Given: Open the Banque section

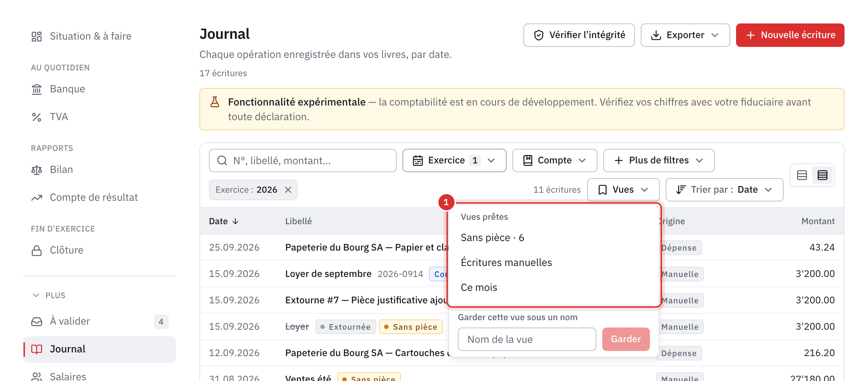Looking at the screenshot, I should pyautogui.click(x=100, y=89).
